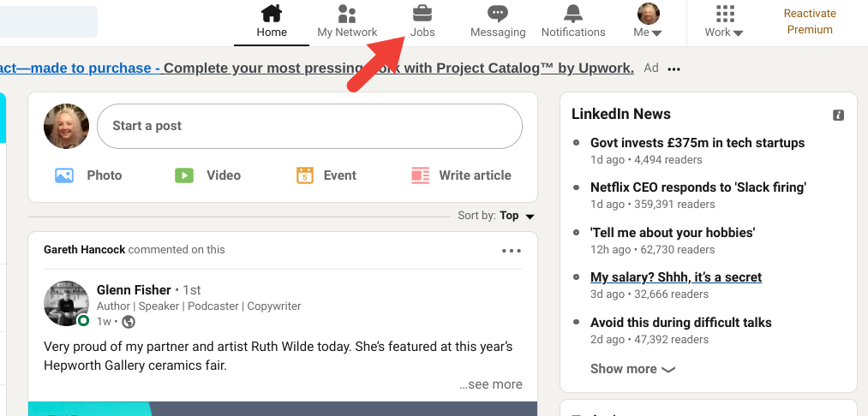The width and height of the screenshot is (868, 416).
Task: Open the Notifications tab
Action: tap(573, 21)
